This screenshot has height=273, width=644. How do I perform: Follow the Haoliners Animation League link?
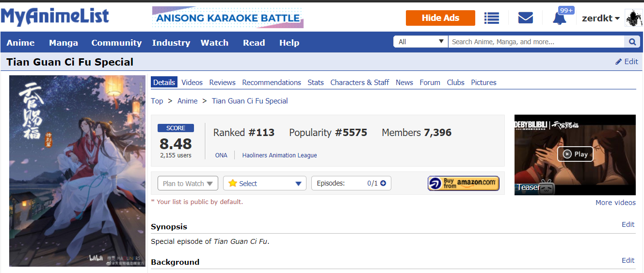coord(279,155)
